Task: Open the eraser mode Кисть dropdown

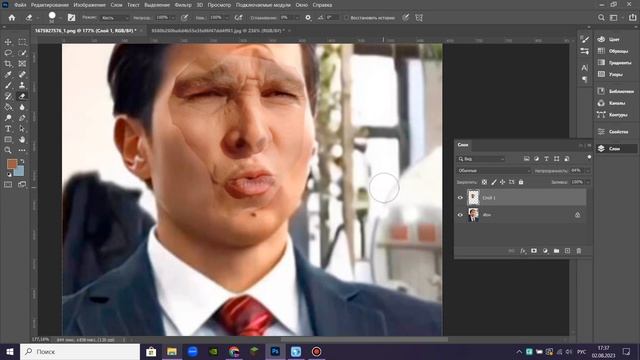Action: tap(114, 18)
